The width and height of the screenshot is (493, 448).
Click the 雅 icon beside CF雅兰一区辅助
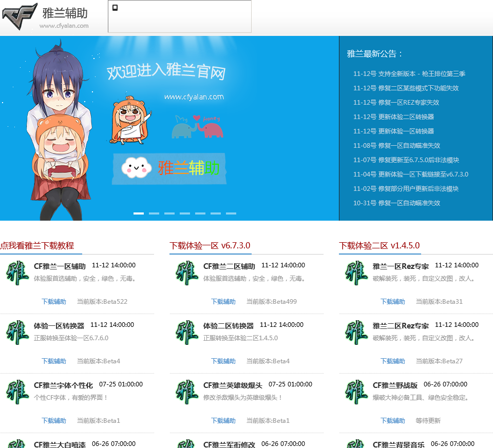click(17, 272)
